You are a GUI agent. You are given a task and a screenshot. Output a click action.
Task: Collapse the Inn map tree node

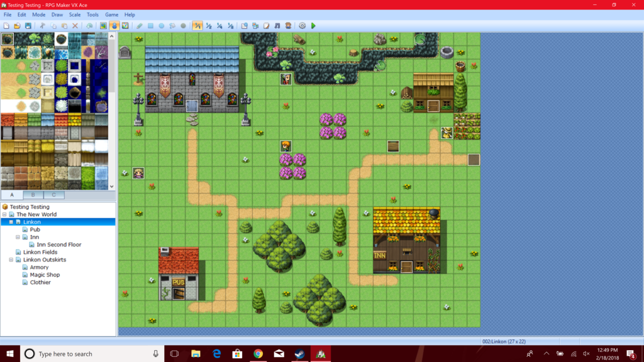pos(18,237)
